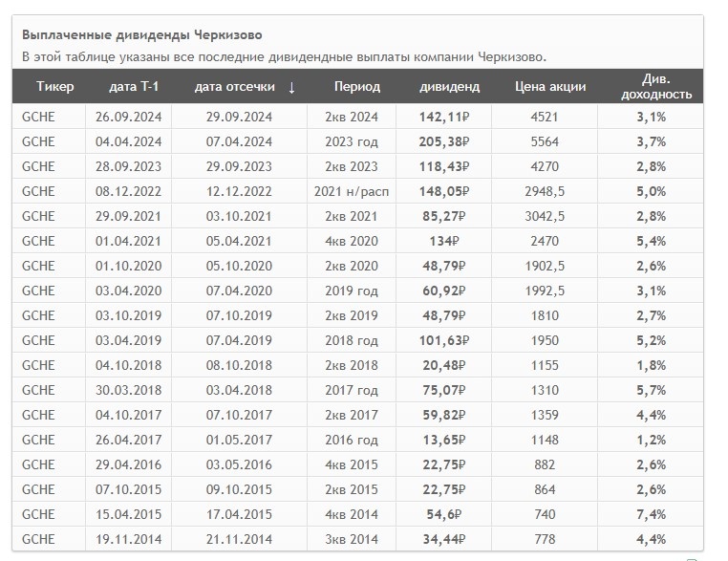
Task: Click period 3кв 2014
Action: (x=352, y=539)
